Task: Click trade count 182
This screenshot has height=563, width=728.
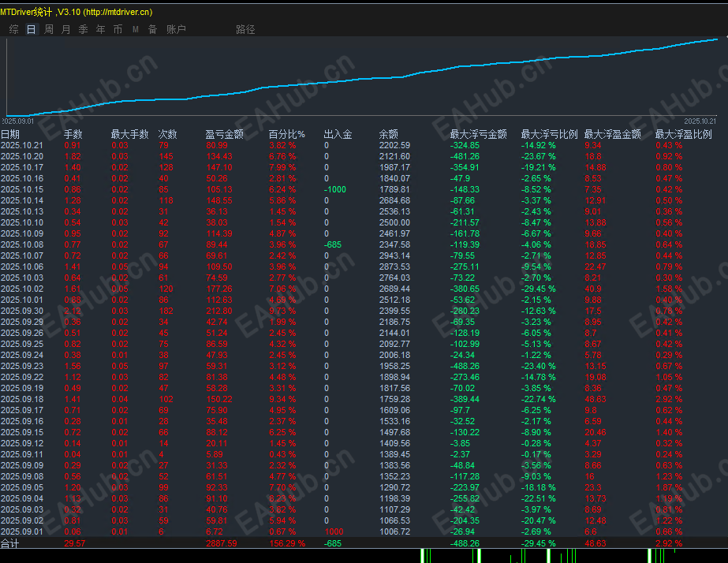Action: (166, 311)
